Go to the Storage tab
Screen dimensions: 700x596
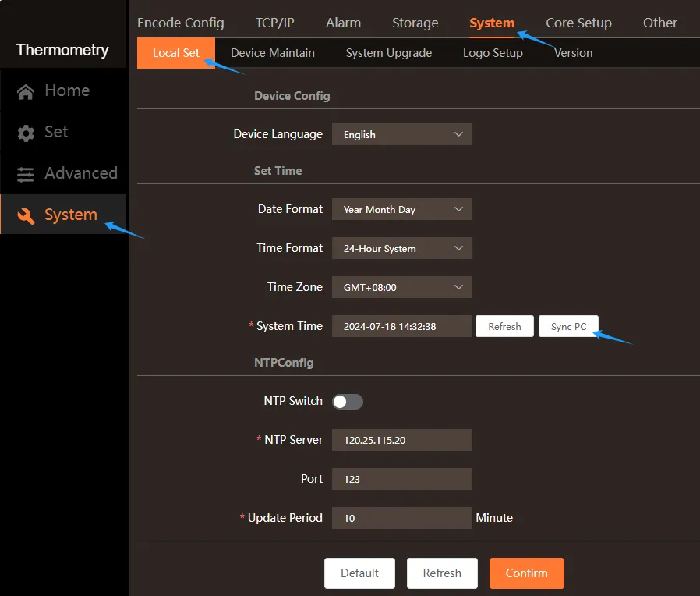click(415, 23)
